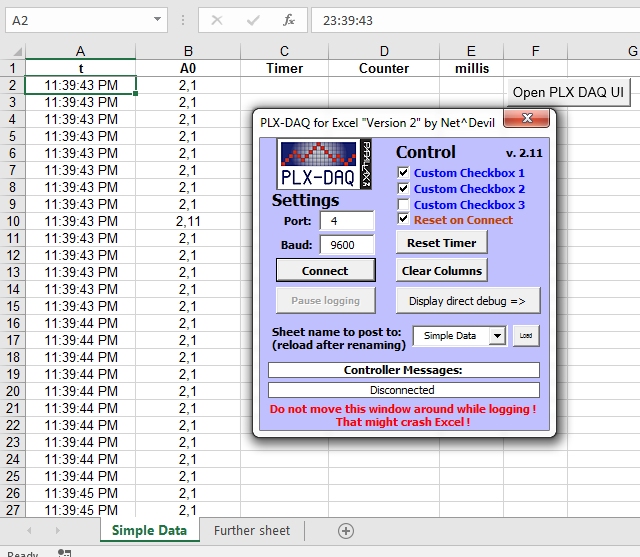Click the millis header cell
Image resolution: width=640 pixels, height=557 pixels.
tap(471, 68)
